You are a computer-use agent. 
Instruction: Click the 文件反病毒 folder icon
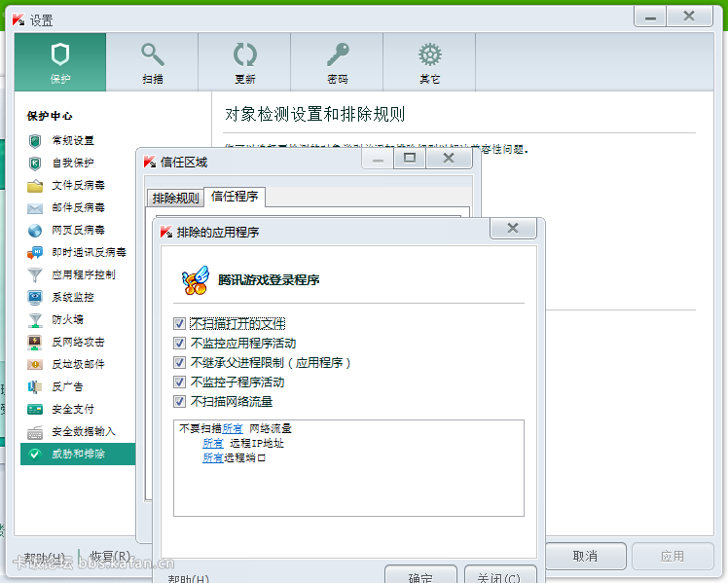click(x=35, y=186)
